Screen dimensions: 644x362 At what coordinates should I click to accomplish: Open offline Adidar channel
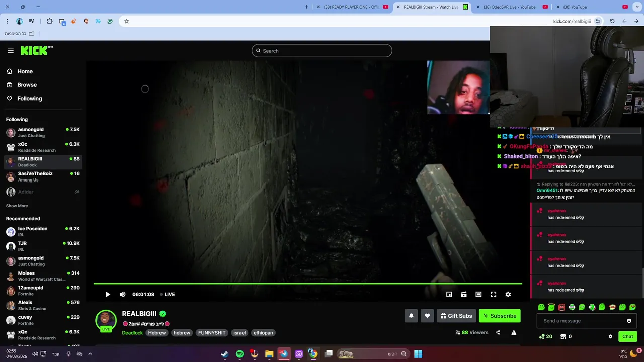43,192
